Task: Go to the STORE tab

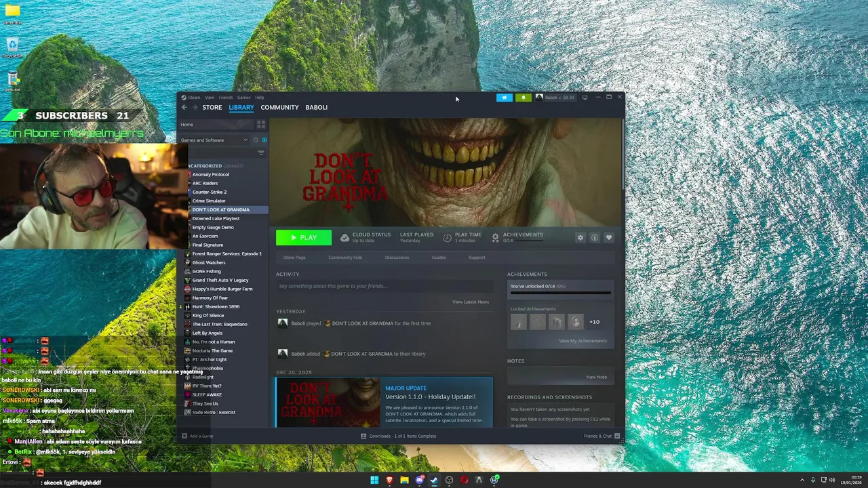Action: tap(212, 107)
